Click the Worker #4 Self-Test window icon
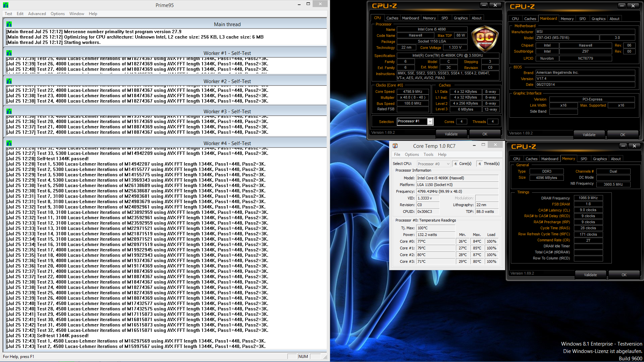644x362 pixels. 9,143
